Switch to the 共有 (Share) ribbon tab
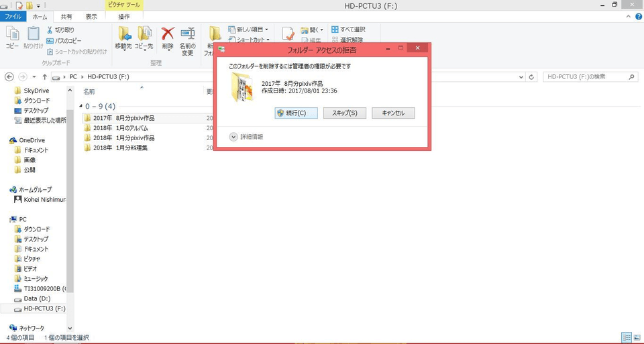The width and height of the screenshot is (644, 344). 66,16
